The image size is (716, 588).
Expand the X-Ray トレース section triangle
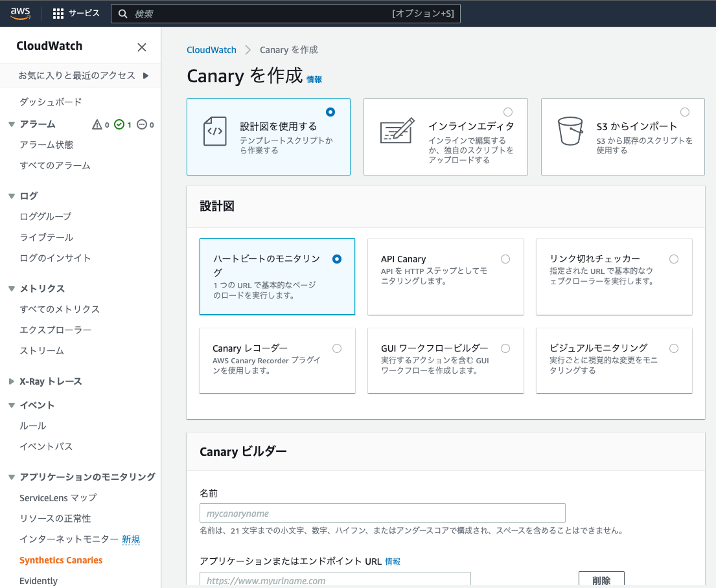(x=12, y=381)
